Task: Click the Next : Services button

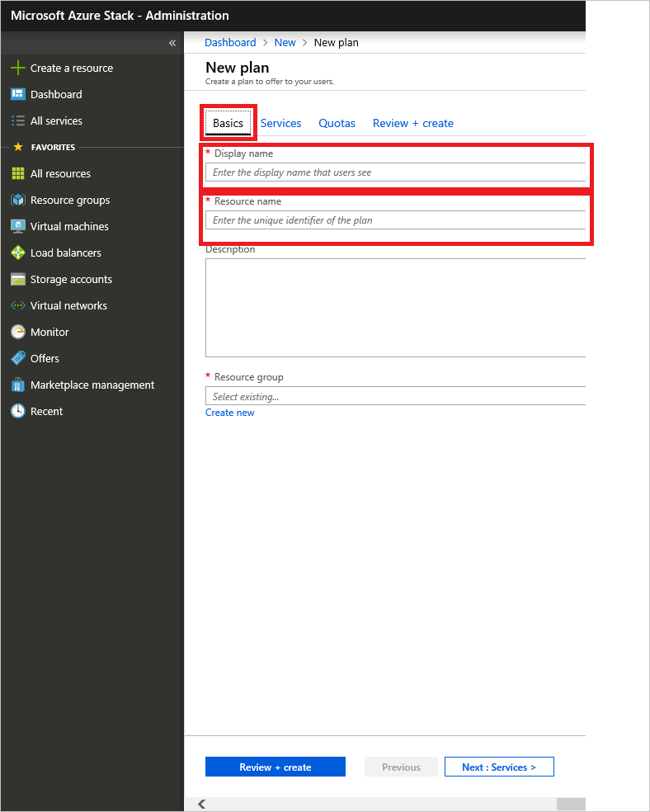Action: (x=499, y=767)
